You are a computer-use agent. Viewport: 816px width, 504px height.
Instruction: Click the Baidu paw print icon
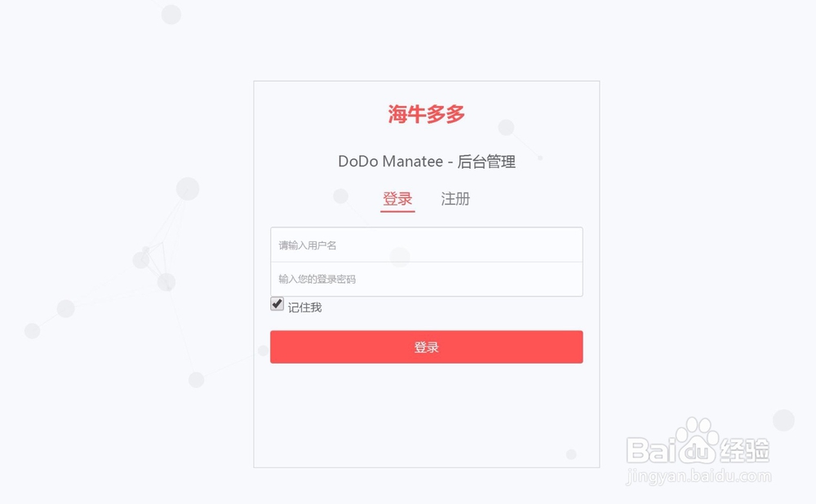(698, 440)
